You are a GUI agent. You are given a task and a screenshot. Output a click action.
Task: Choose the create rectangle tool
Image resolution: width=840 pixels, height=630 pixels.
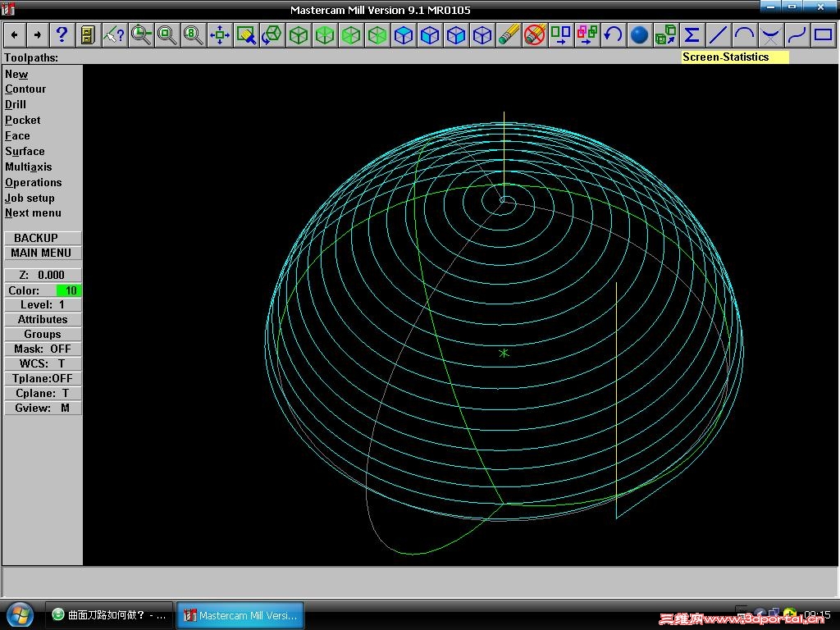[823, 34]
